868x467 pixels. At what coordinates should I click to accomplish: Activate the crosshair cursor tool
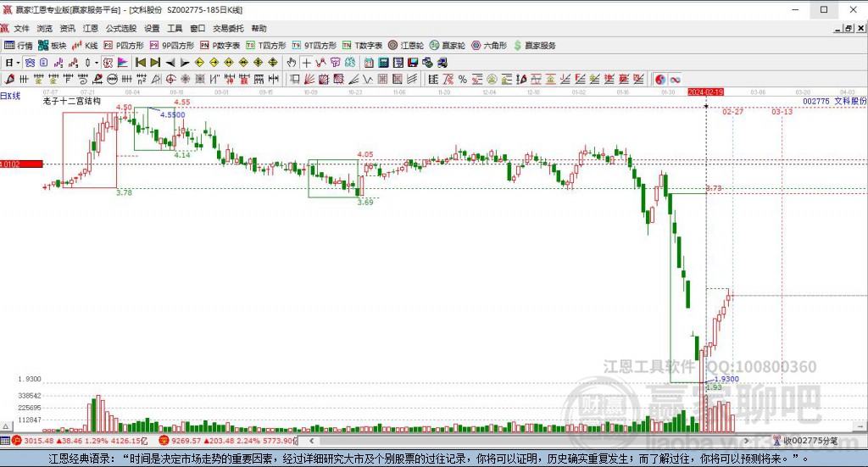coord(306,63)
